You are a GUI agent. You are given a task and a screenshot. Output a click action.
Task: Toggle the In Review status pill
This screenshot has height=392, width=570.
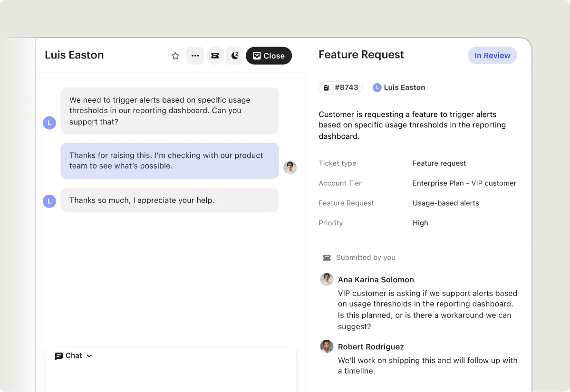click(493, 55)
